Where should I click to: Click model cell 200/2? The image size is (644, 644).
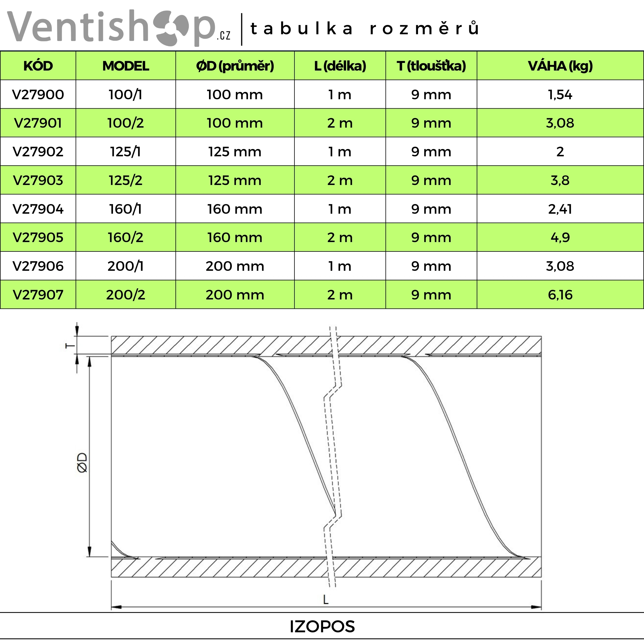click(x=126, y=295)
